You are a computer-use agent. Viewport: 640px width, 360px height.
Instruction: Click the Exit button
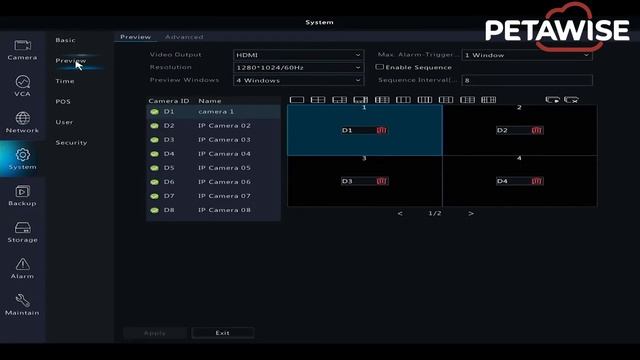(x=223, y=333)
